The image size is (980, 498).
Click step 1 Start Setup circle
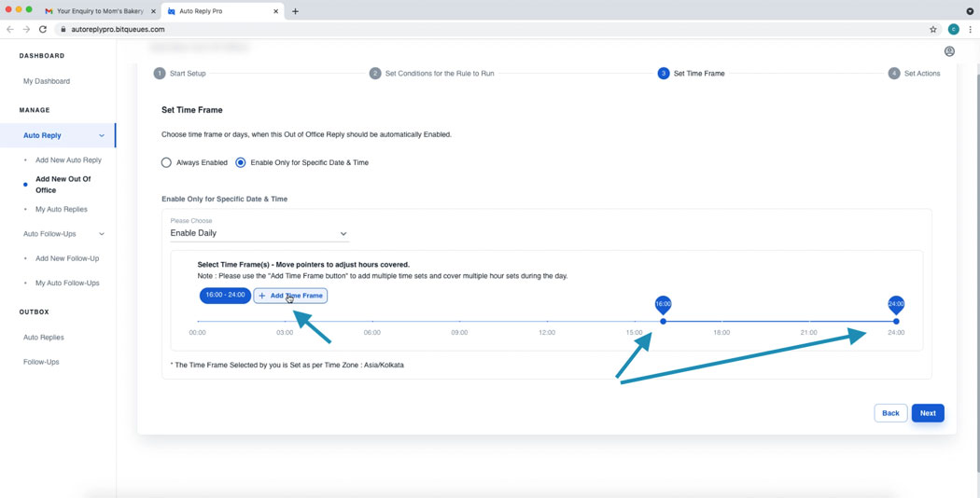pyautogui.click(x=160, y=73)
